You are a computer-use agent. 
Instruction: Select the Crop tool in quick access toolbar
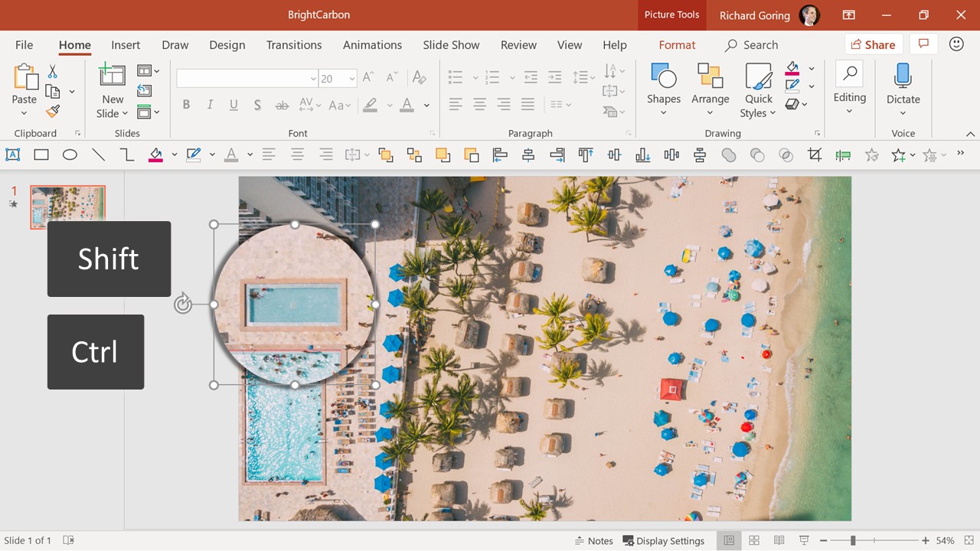coord(815,155)
